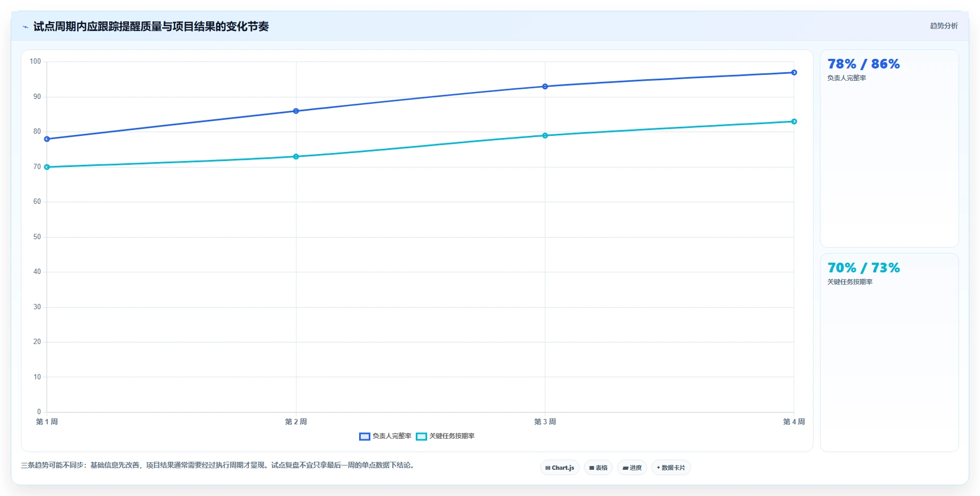
Task: Click the cyan data point at 第 3 周
Action: point(545,136)
